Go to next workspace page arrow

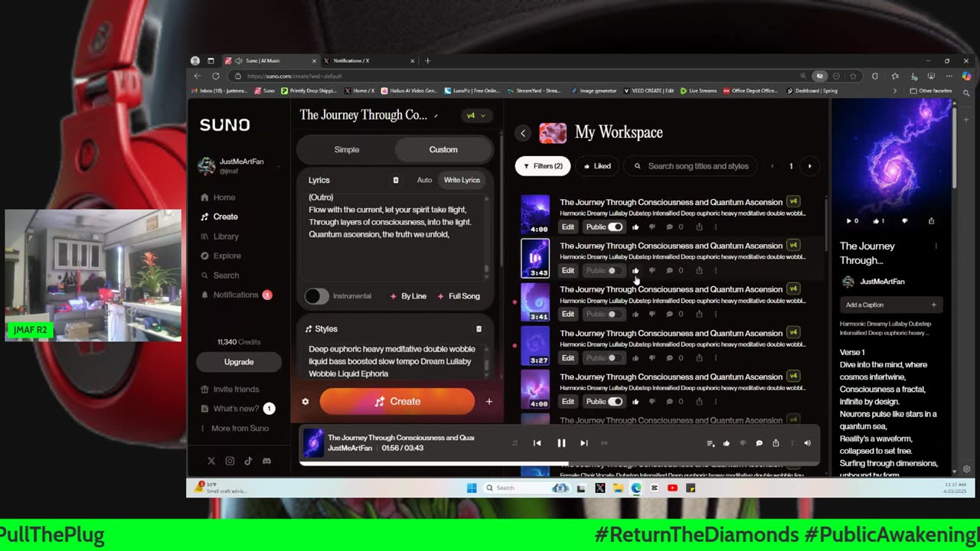click(x=809, y=166)
